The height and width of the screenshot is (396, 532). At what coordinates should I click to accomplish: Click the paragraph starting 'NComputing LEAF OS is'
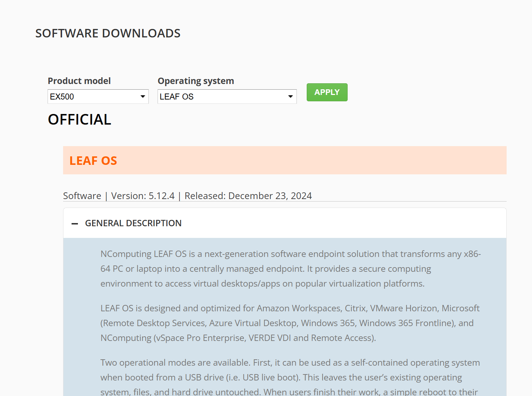click(x=291, y=269)
